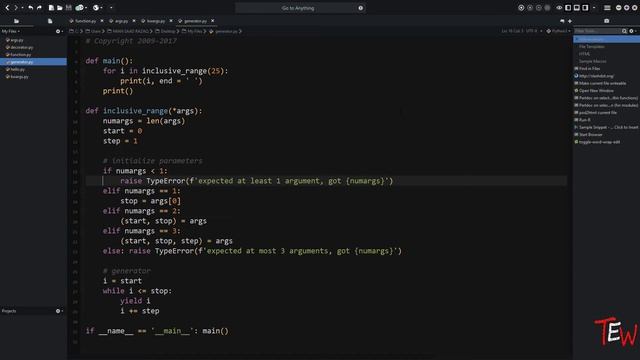Open the globe preview dropdown arrow
Viewport: 640px width, 360px height.
[102, 8]
